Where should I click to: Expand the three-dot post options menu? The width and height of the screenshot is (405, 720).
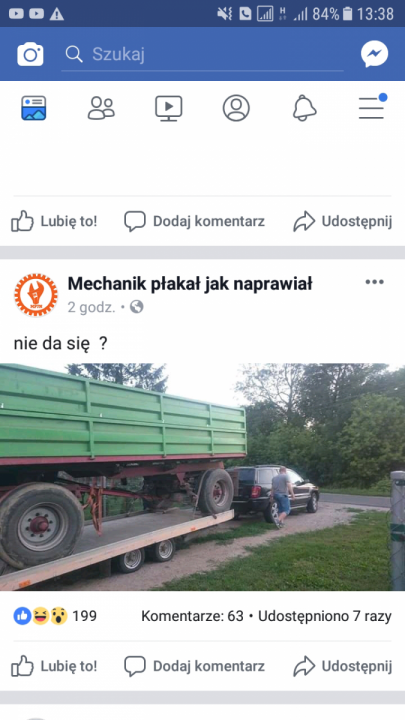point(374,282)
